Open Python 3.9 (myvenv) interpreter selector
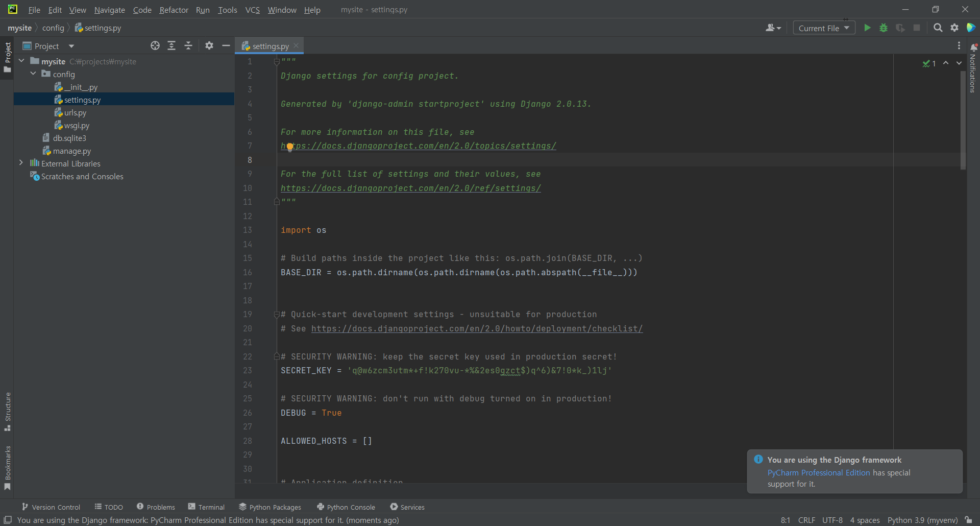 [922, 520]
